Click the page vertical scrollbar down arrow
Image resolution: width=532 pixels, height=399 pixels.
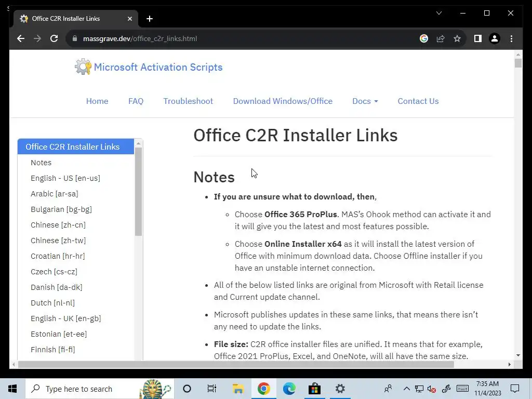point(518,355)
